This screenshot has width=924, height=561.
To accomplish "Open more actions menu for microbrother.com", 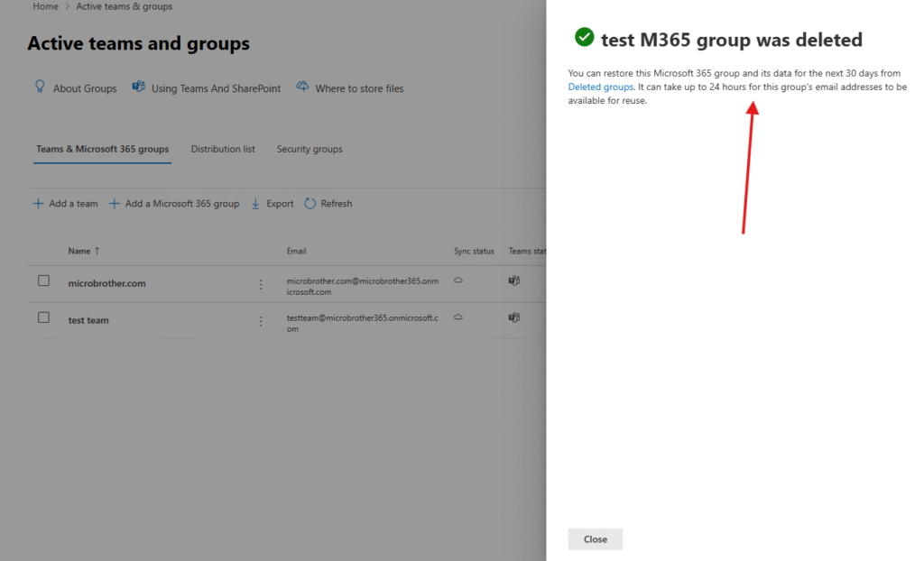I will pos(261,284).
